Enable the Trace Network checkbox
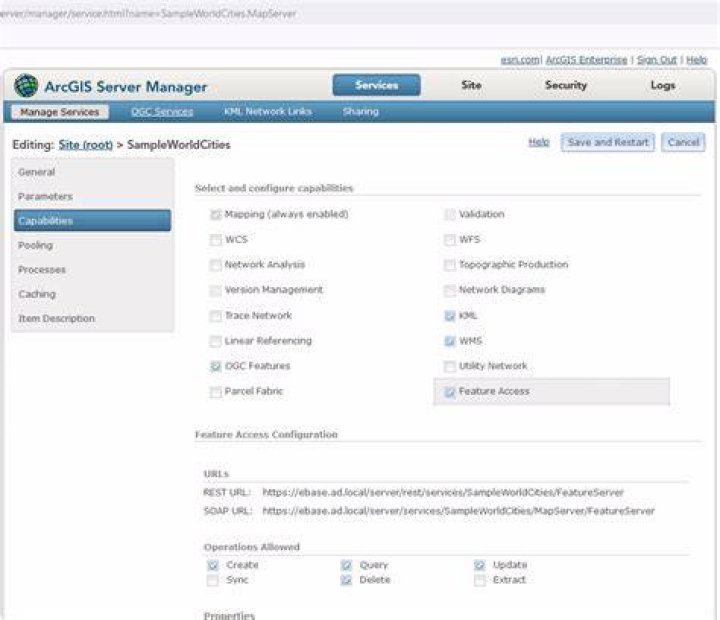Image resolution: width=720 pixels, height=620 pixels. [215, 316]
